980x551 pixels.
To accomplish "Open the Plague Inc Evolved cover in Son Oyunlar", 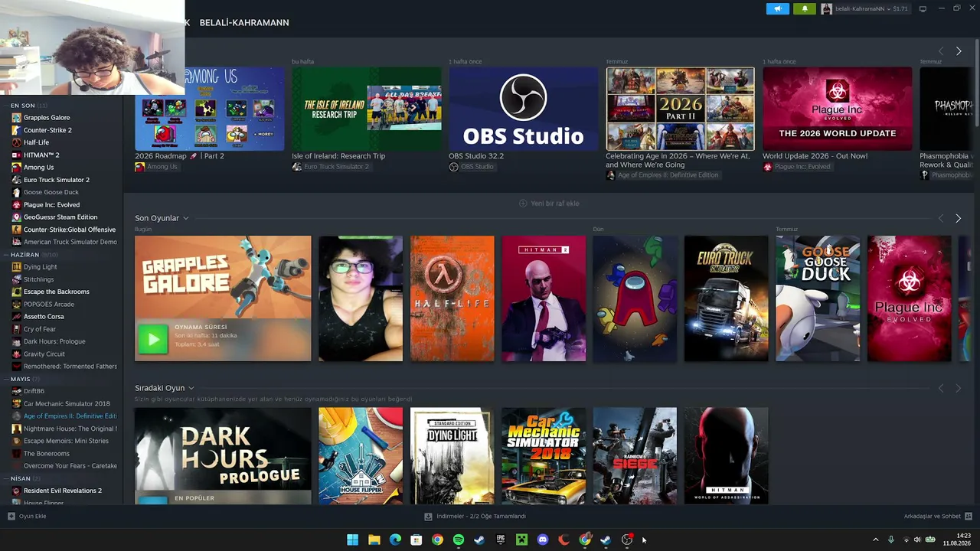I will click(x=909, y=298).
